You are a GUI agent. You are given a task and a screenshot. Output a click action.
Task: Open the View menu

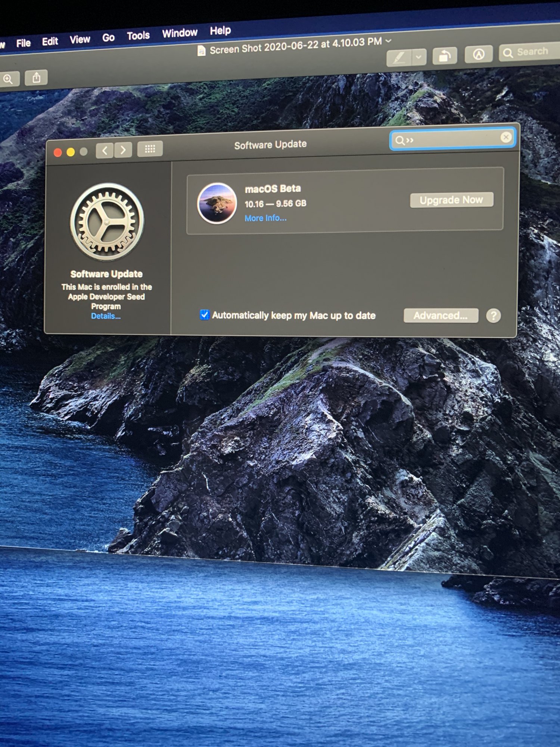click(x=80, y=40)
